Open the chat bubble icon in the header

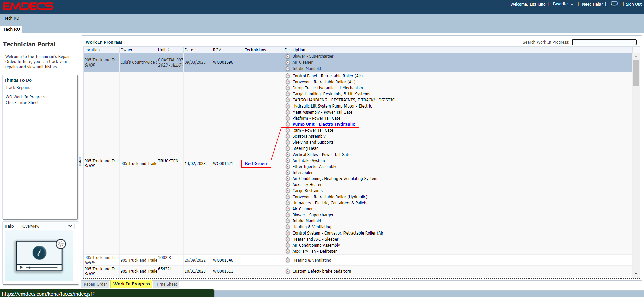(x=614, y=4)
